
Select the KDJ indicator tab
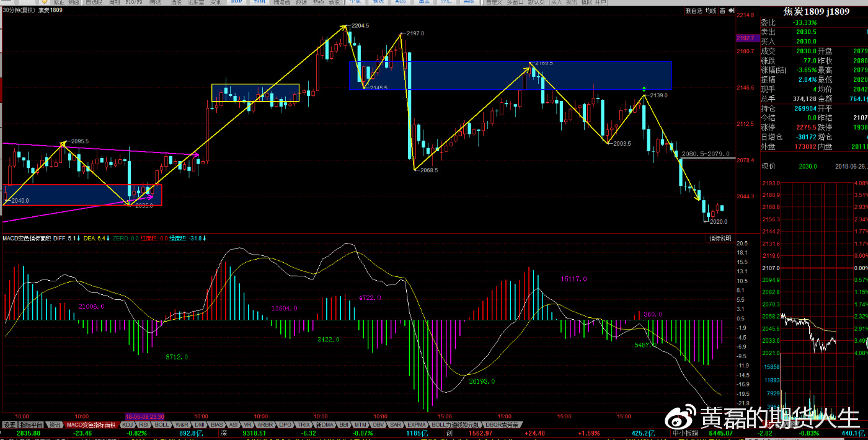point(128,425)
